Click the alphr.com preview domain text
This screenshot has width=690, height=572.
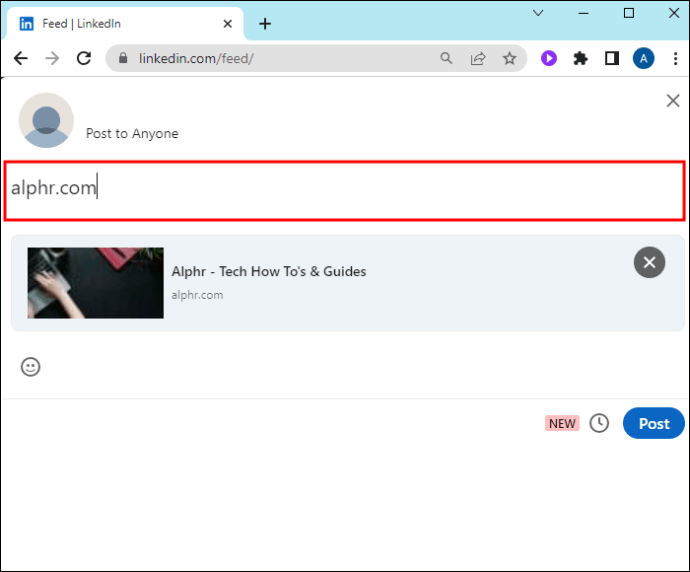pyautogui.click(x=197, y=295)
